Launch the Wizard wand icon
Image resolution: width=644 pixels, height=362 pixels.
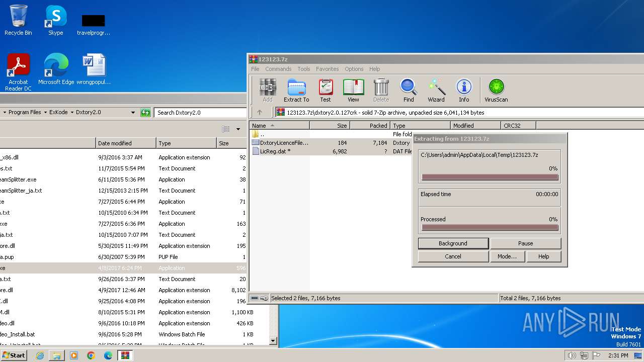click(x=436, y=90)
